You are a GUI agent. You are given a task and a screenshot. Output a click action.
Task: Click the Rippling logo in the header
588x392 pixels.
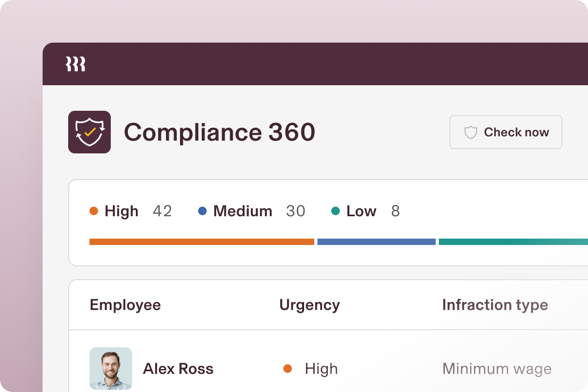[76, 64]
